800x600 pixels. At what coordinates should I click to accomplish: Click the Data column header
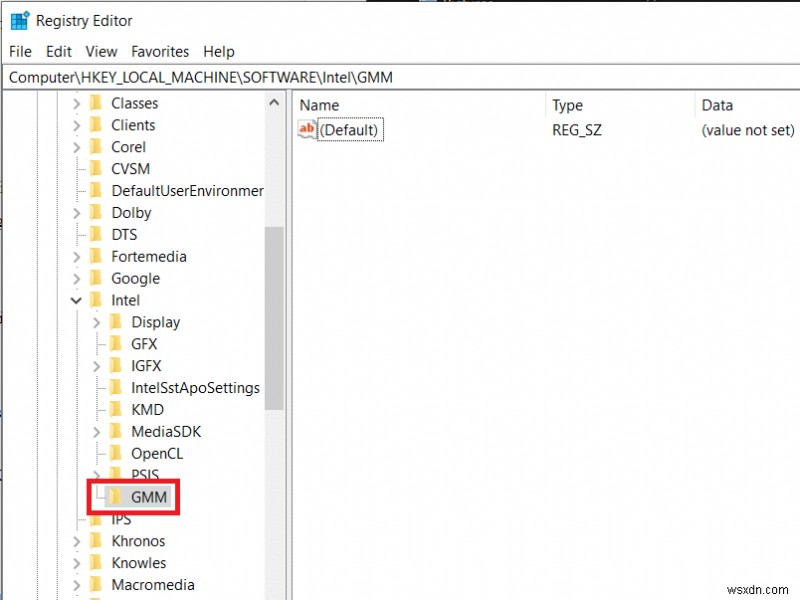(x=717, y=105)
